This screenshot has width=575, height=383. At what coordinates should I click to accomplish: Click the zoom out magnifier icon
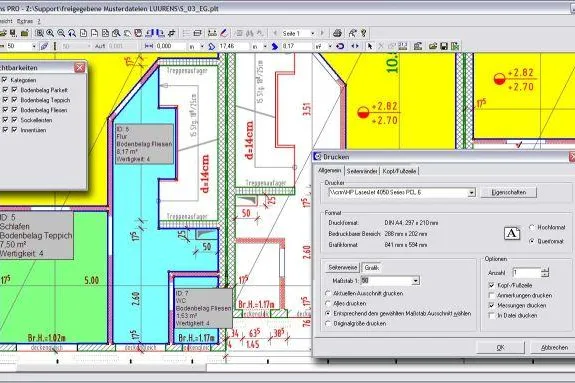(61, 33)
